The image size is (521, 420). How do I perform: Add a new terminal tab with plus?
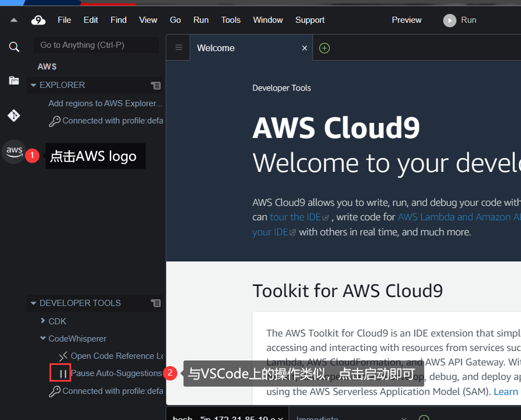click(424, 418)
